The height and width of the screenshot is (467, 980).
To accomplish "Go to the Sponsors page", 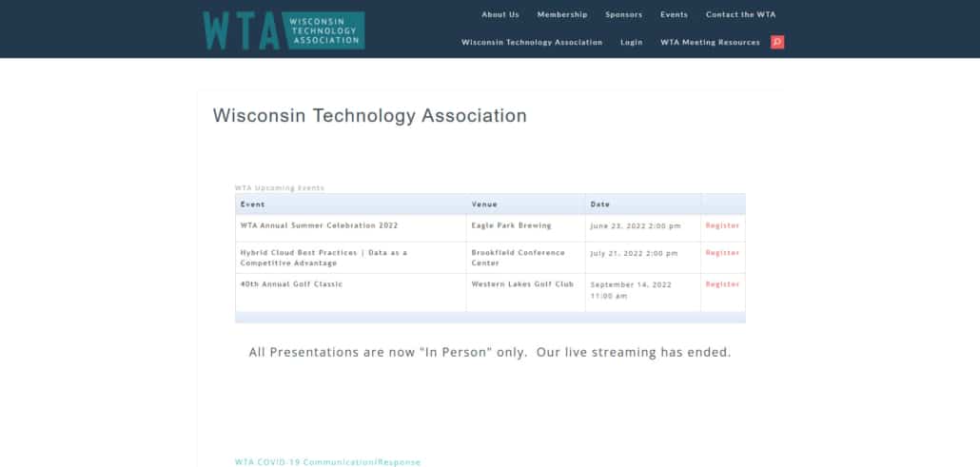I will click(x=623, y=14).
